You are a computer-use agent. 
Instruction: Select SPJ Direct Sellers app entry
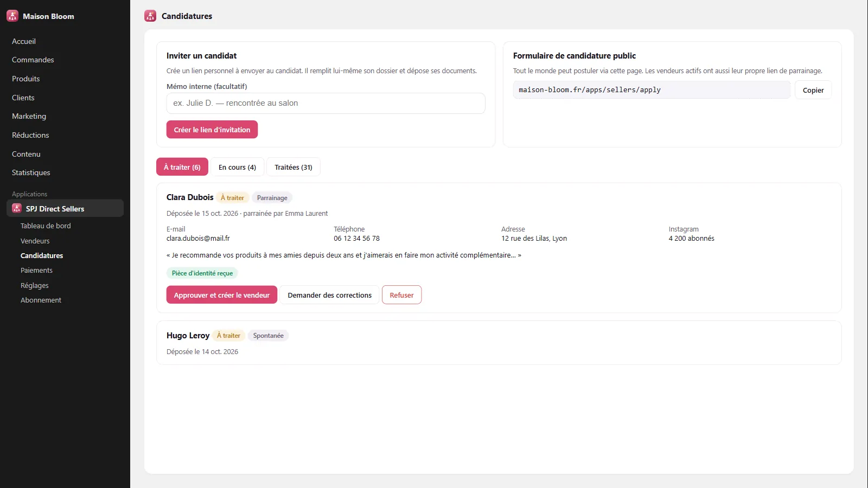[65, 208]
